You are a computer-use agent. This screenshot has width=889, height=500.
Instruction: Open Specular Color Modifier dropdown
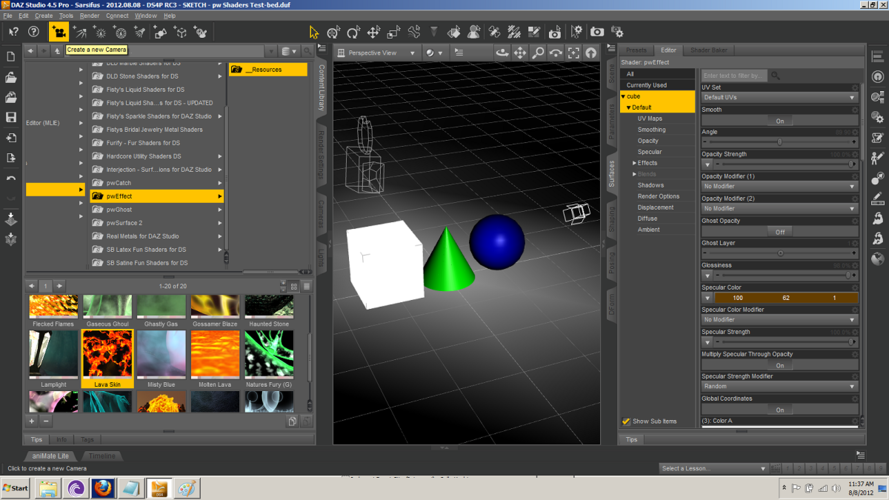pyautogui.click(x=780, y=320)
